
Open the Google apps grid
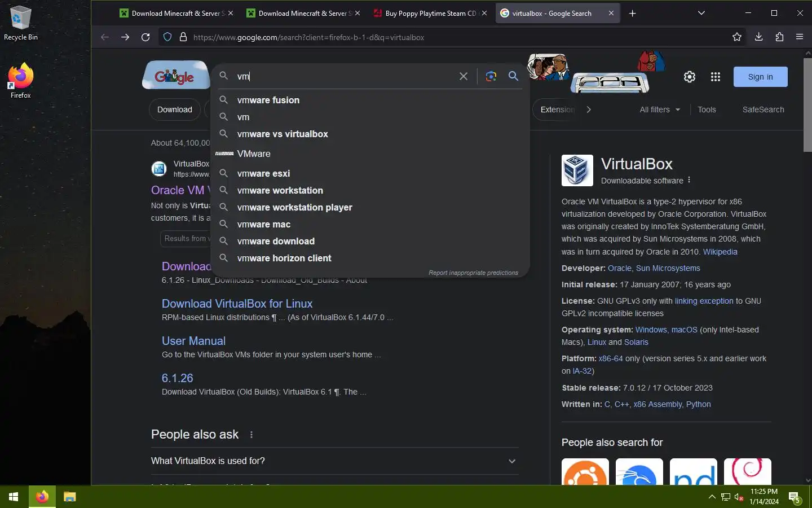coord(716,77)
